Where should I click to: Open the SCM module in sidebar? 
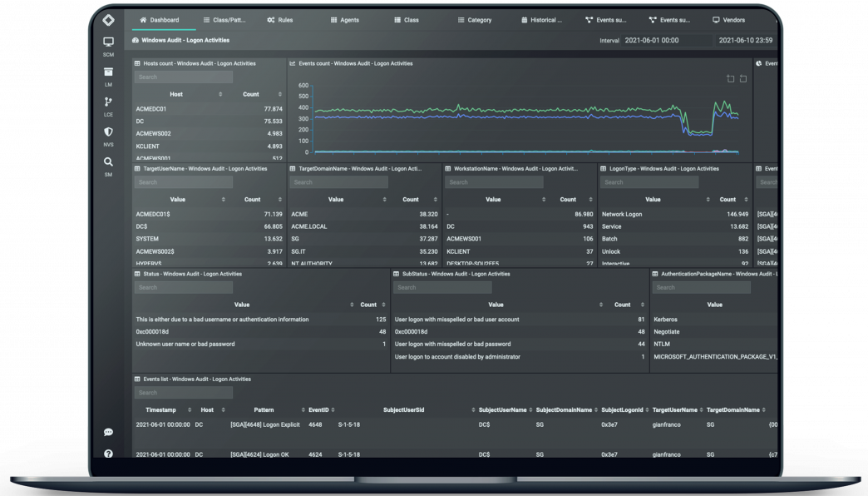[x=108, y=42]
